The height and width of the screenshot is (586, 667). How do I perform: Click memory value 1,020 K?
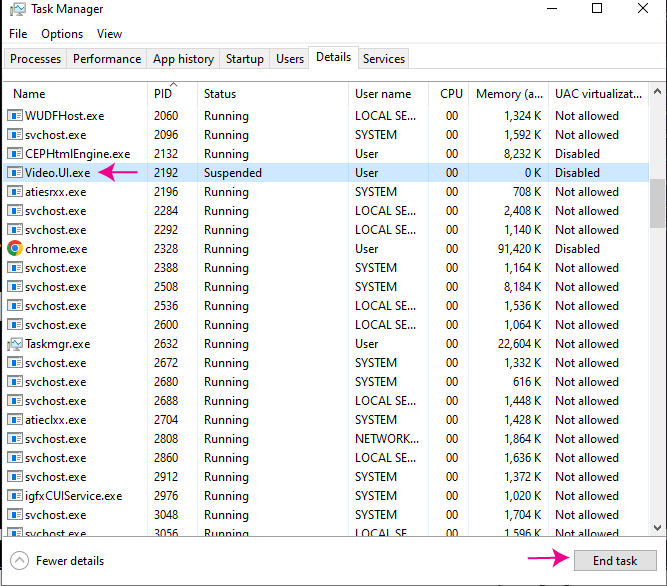tap(522, 496)
